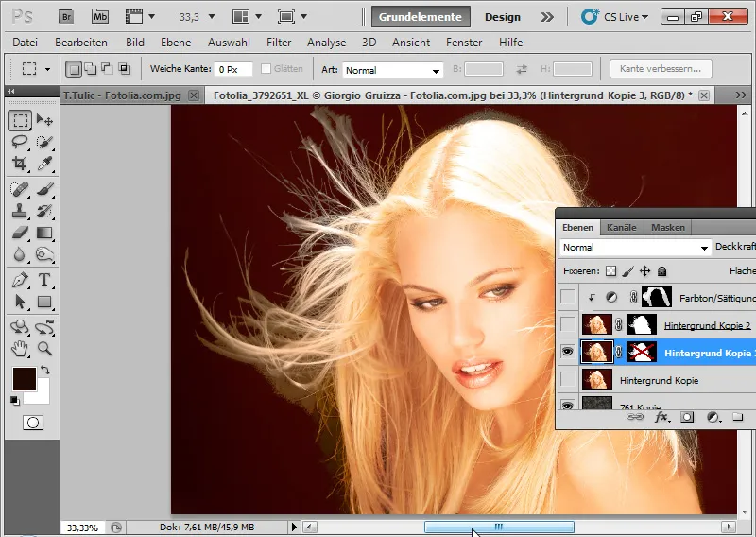The image size is (756, 537).
Task: Select the Healing Brush tool
Action: coord(20,189)
